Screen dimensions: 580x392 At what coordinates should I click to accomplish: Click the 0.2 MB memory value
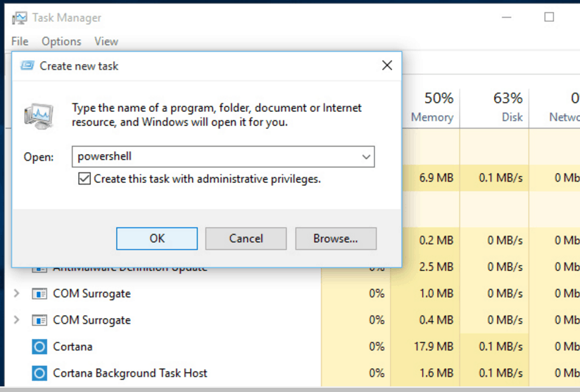(x=436, y=241)
